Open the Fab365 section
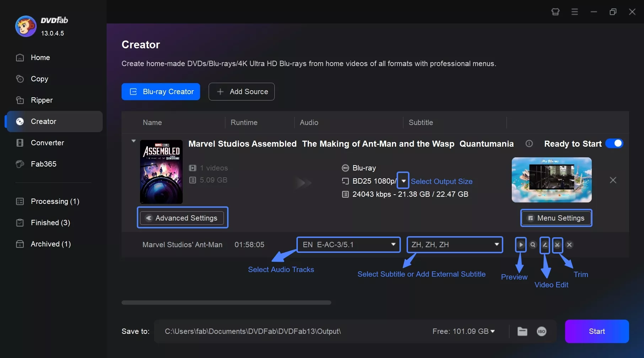Screen dimensions: 644x358 (x=43, y=164)
